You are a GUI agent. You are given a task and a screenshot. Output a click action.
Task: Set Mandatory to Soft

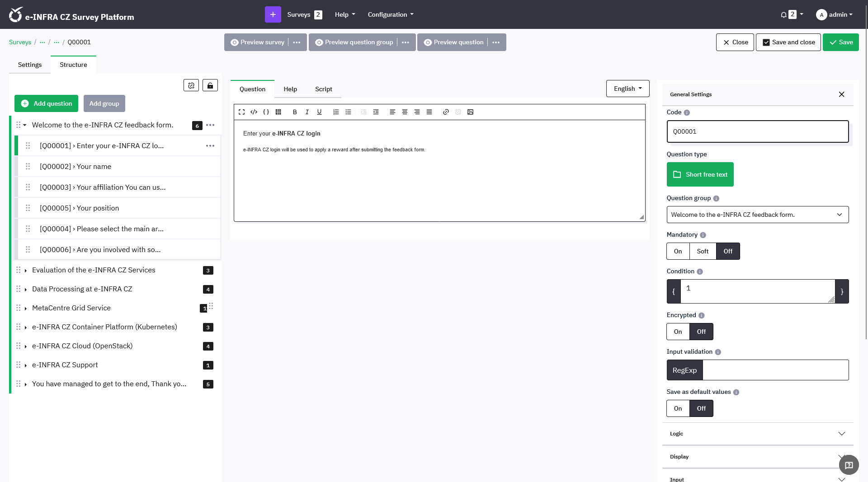coord(702,251)
